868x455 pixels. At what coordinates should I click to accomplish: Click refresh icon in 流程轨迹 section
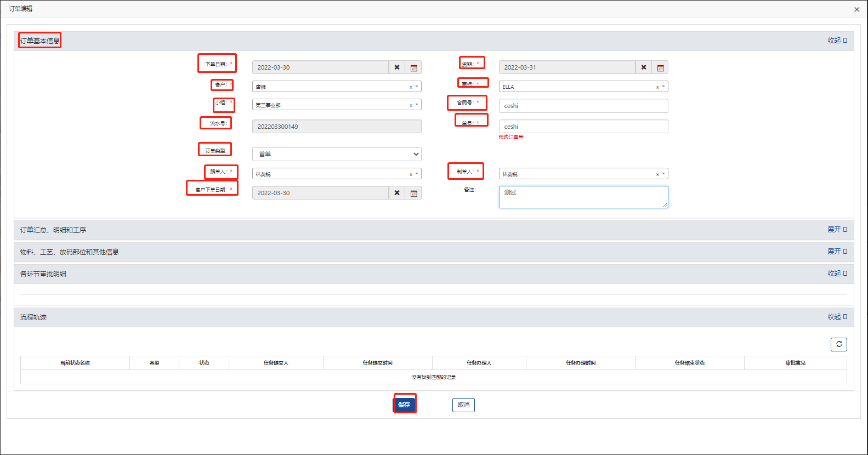(x=838, y=344)
